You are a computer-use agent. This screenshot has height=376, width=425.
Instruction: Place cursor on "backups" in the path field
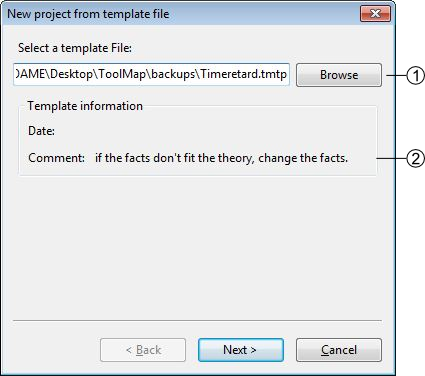coord(173,74)
